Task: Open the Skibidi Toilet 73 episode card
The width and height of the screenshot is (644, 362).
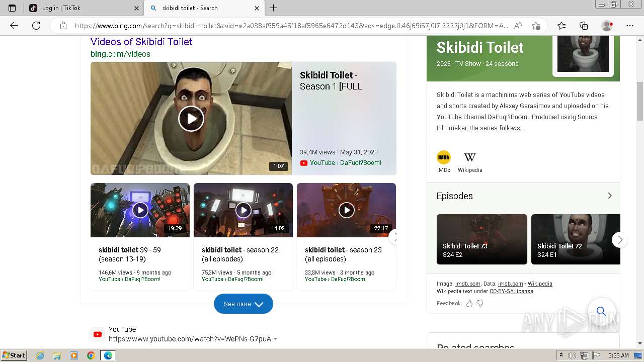Action: click(482, 239)
